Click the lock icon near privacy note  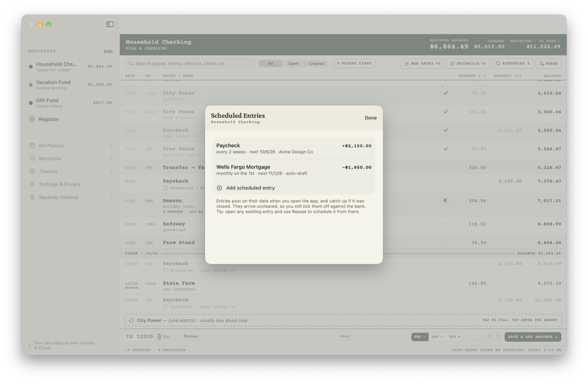(x=30, y=346)
